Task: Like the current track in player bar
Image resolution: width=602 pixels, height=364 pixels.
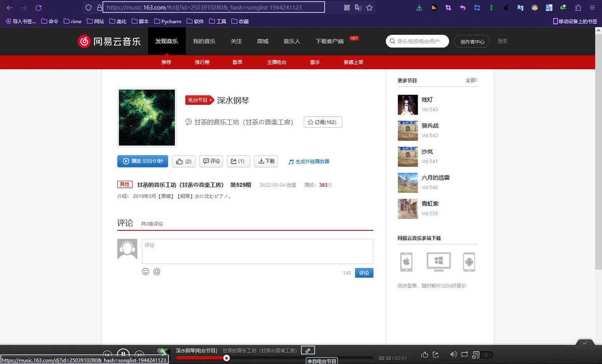Action: click(425, 354)
